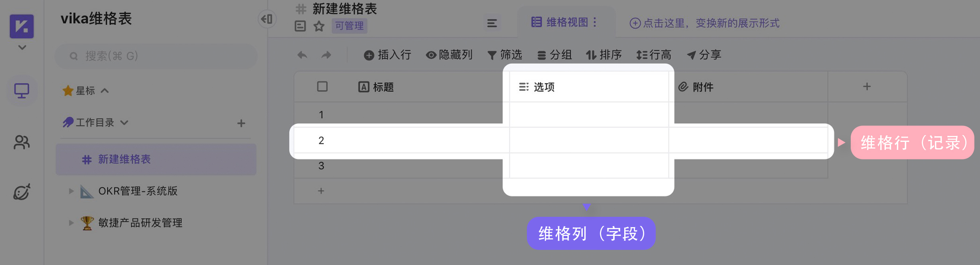Click the vika logo icon
This screenshot has height=265, width=980.
22,26
